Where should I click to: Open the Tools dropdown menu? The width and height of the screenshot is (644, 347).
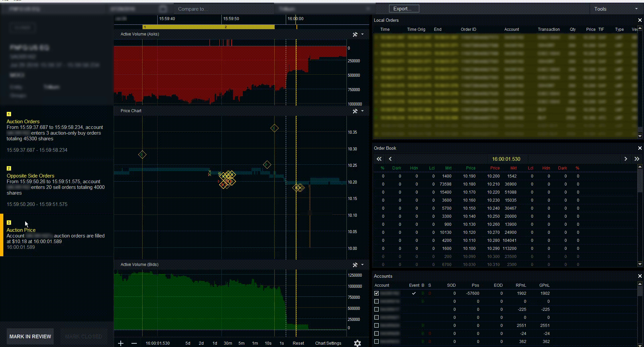[x=616, y=9]
